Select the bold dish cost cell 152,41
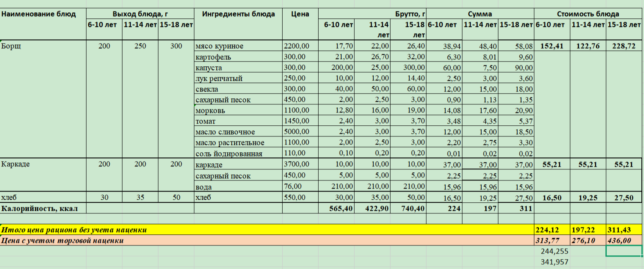 (x=552, y=46)
